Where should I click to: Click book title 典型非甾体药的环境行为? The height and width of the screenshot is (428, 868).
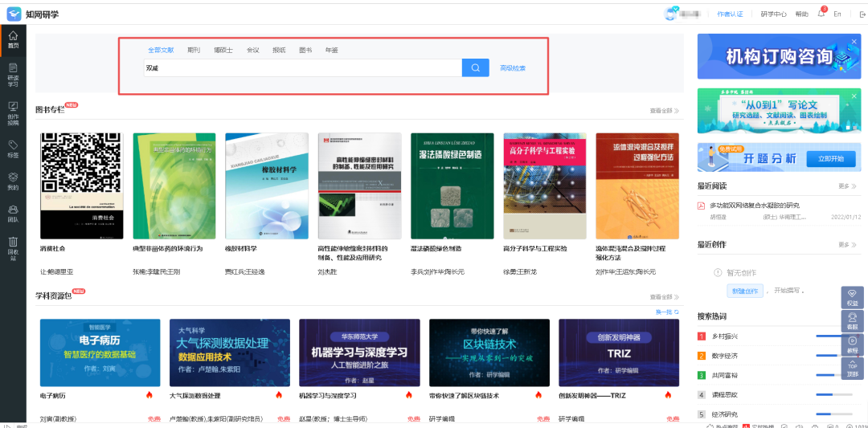pos(168,249)
